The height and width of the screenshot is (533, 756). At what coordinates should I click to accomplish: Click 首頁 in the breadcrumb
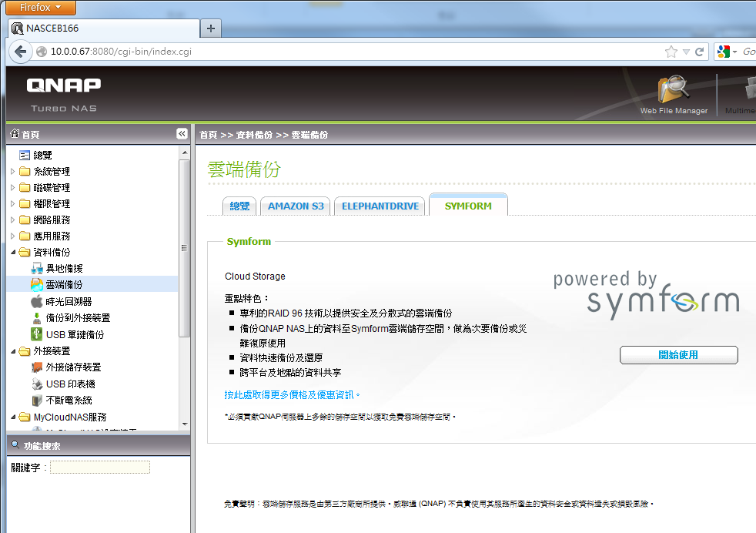(209, 135)
